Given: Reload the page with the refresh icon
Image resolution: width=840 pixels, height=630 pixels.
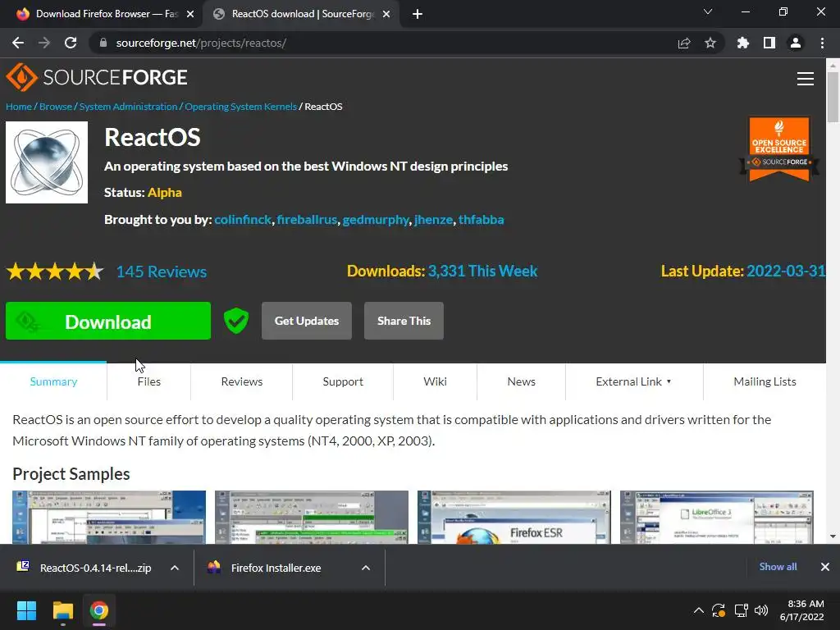Looking at the screenshot, I should point(71,43).
